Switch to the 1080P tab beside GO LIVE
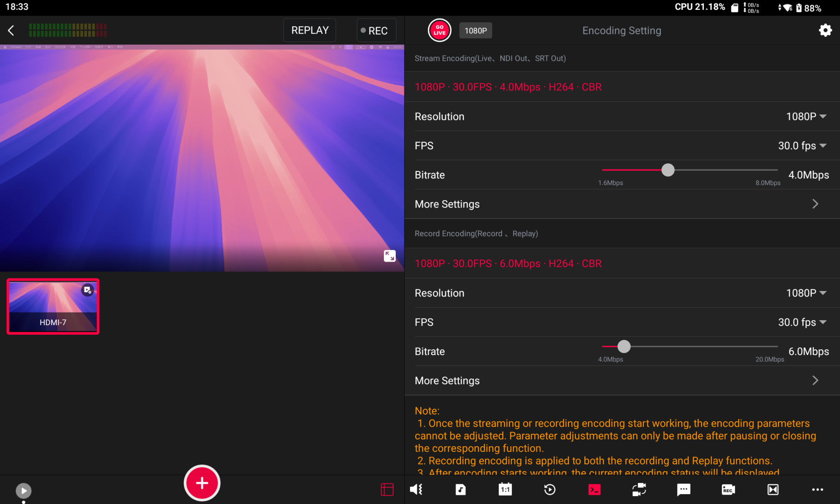This screenshot has width=840, height=504. pyautogui.click(x=475, y=30)
